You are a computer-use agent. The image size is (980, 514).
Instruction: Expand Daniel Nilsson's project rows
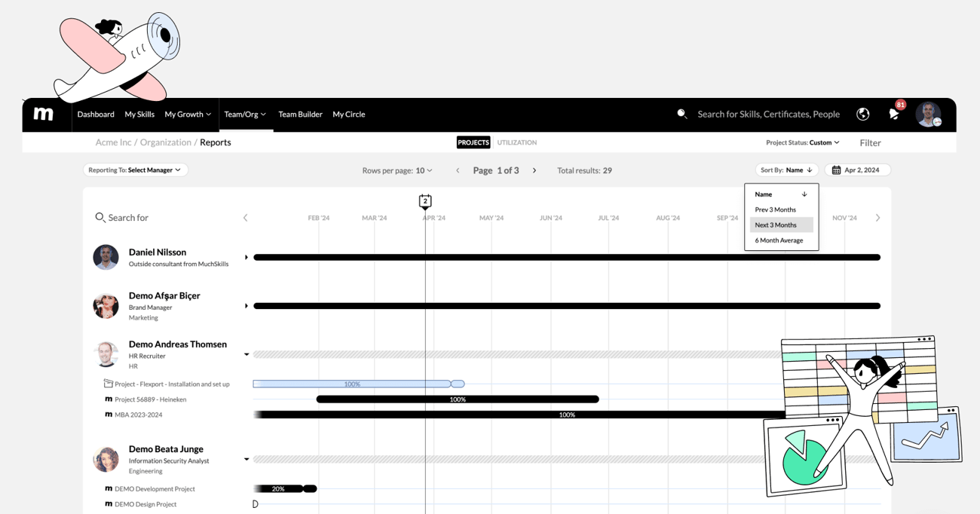click(x=247, y=258)
